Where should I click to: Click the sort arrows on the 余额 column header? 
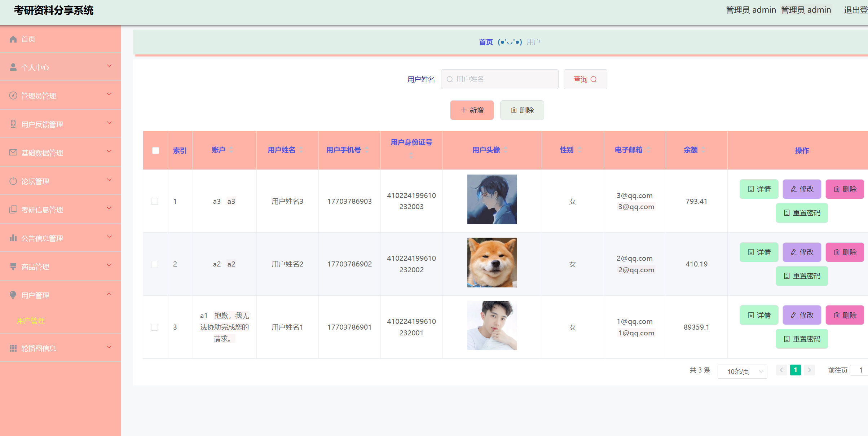click(704, 150)
